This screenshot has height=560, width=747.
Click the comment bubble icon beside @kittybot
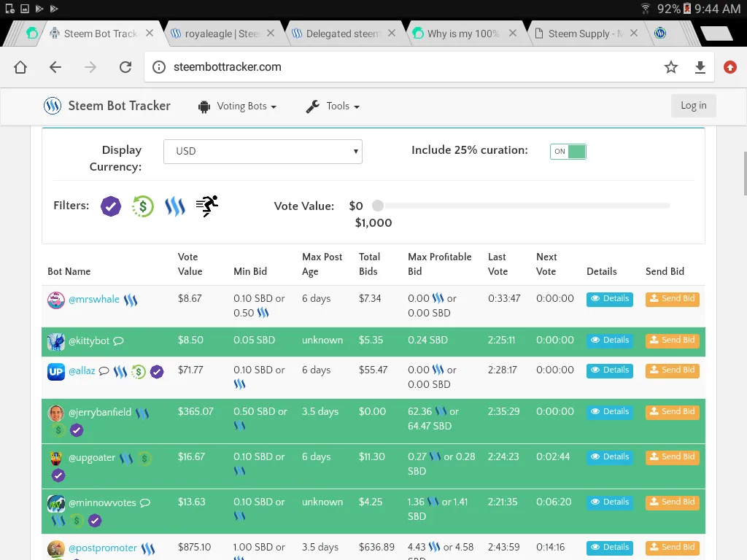(119, 341)
